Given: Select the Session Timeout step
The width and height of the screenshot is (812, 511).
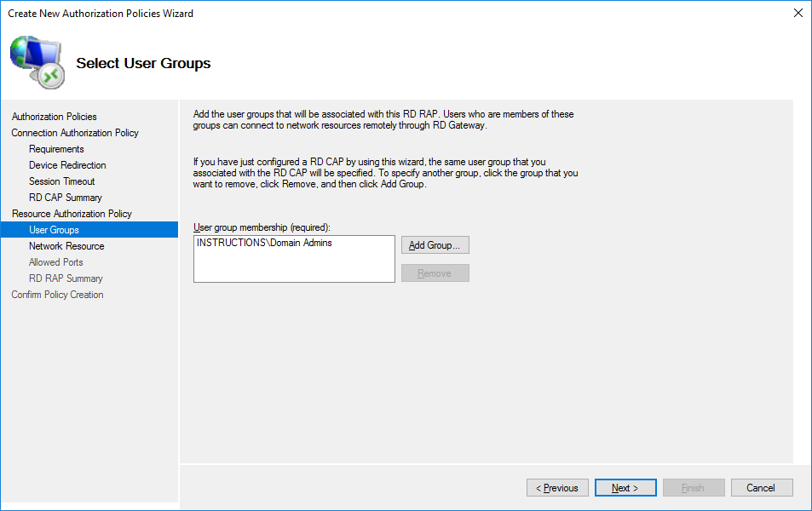Looking at the screenshot, I should point(61,181).
